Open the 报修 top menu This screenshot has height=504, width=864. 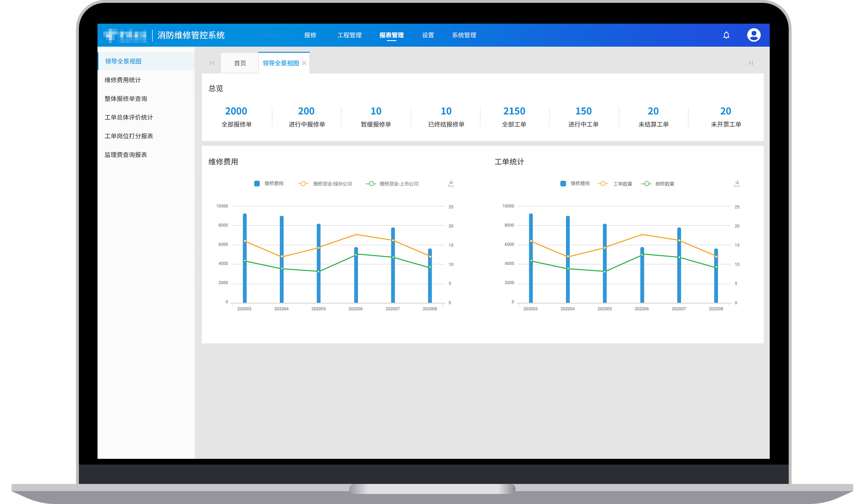point(310,35)
